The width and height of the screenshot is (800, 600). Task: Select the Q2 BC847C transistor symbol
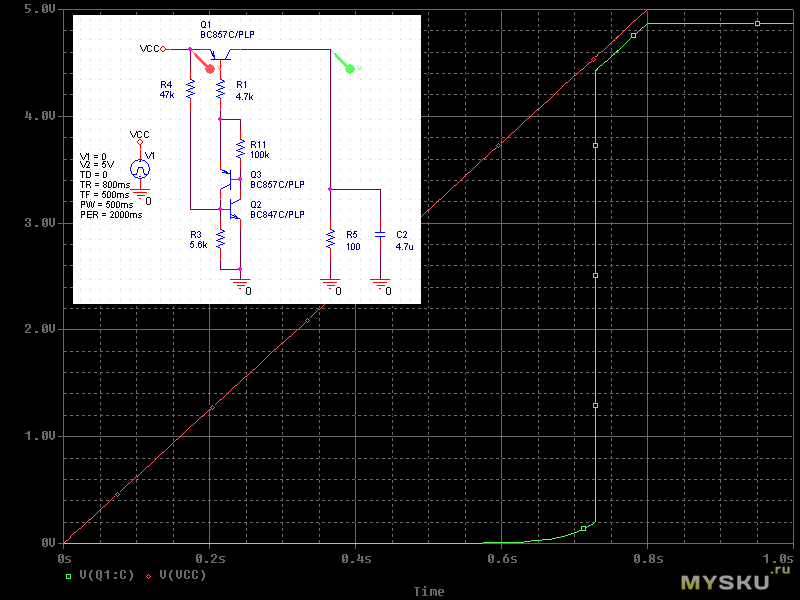[233, 209]
